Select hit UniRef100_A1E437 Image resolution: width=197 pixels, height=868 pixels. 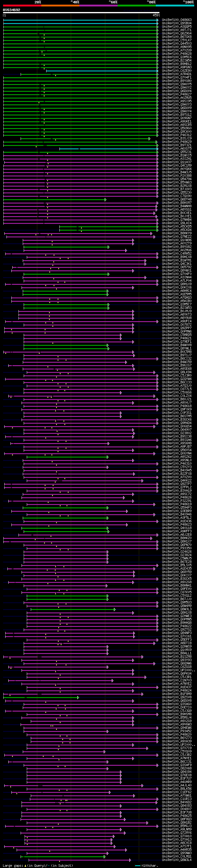pyautogui.click(x=177, y=687)
